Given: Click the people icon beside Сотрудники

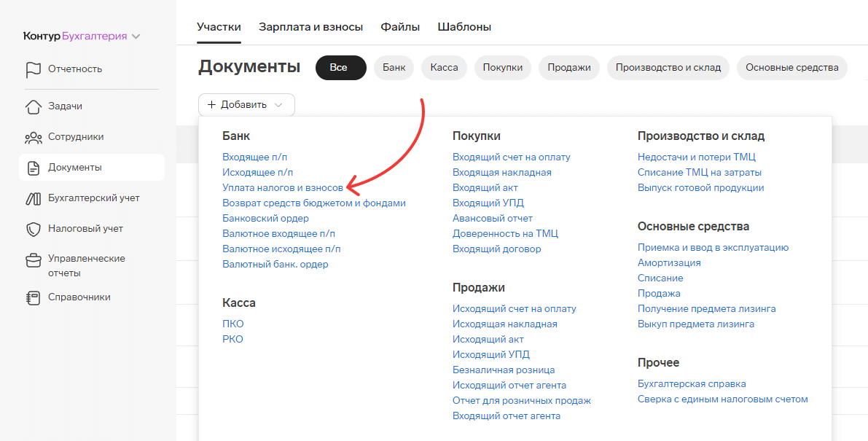Looking at the screenshot, I should (34, 137).
